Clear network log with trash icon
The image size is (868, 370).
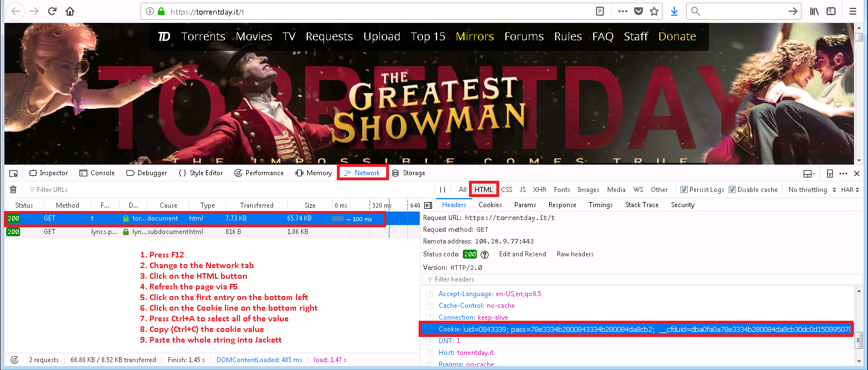click(13, 190)
